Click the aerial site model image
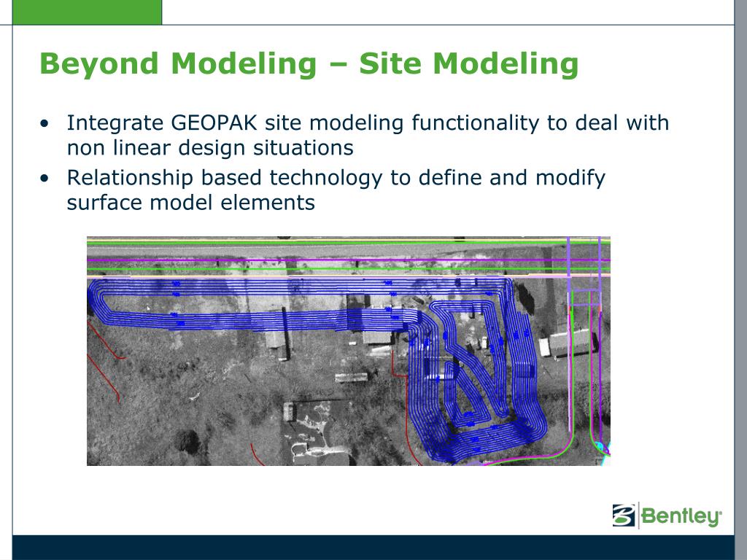This screenshot has height=560, width=747. (x=348, y=351)
